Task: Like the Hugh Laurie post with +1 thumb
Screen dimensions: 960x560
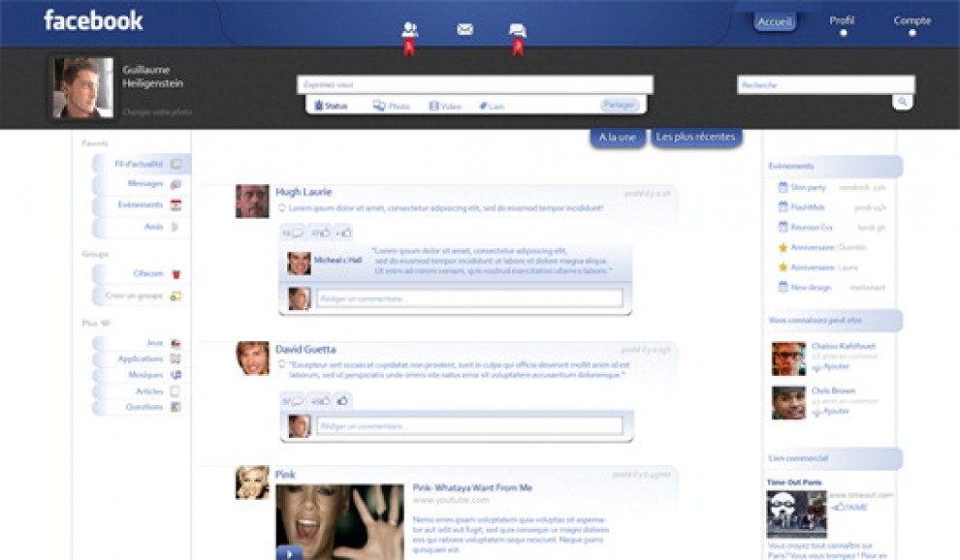Action: click(x=343, y=233)
